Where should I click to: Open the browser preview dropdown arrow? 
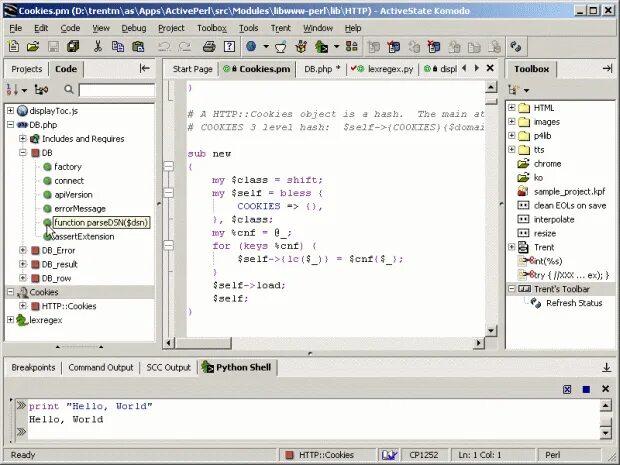pos(266,47)
